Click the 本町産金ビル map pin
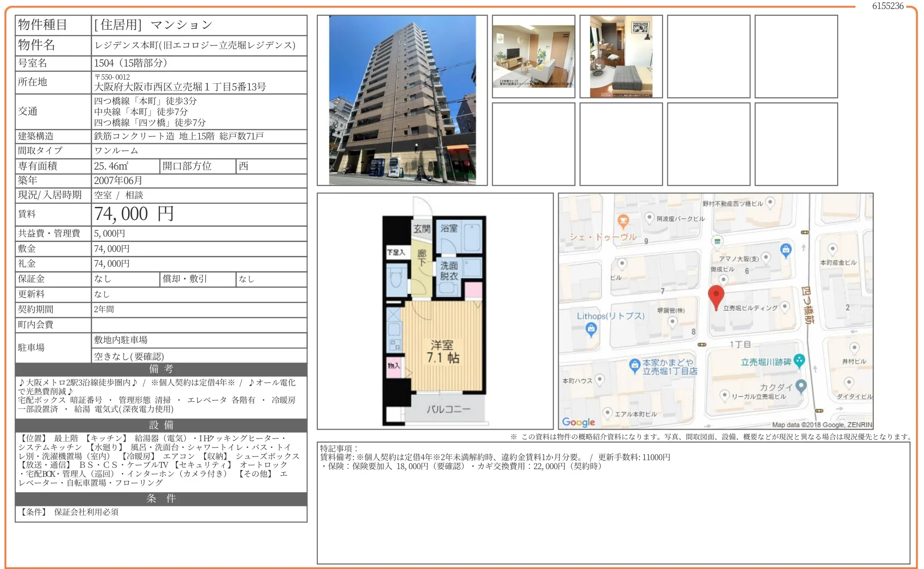 (x=833, y=248)
